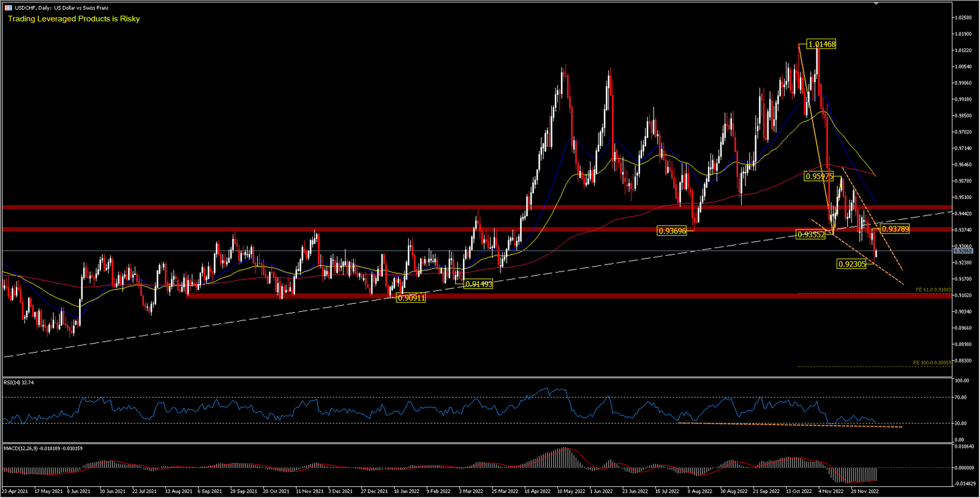Click the 0.93789 price label

click(895, 229)
